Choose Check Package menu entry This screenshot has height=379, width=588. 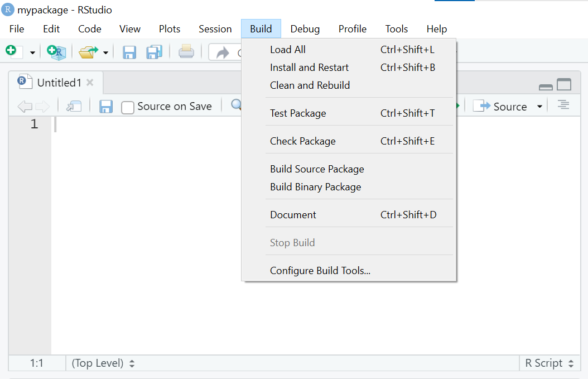click(302, 141)
